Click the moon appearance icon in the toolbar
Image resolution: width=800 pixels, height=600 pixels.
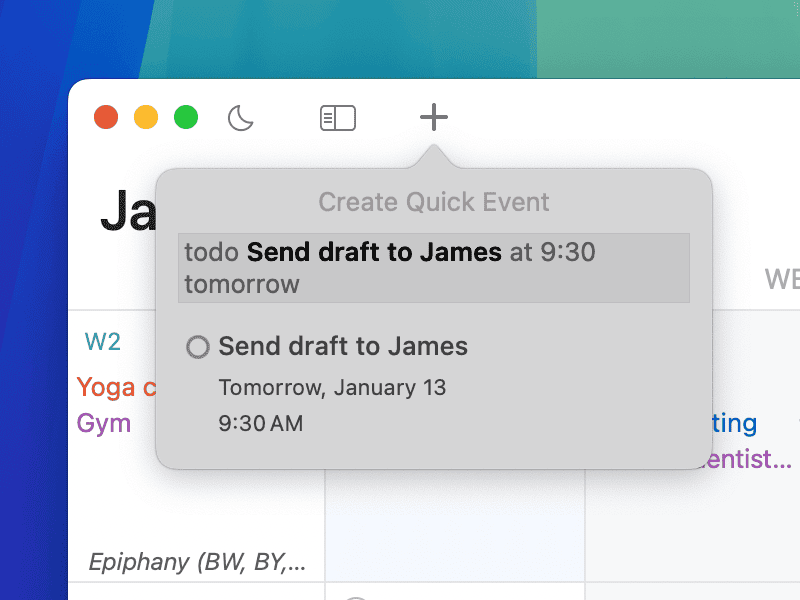tap(239, 117)
